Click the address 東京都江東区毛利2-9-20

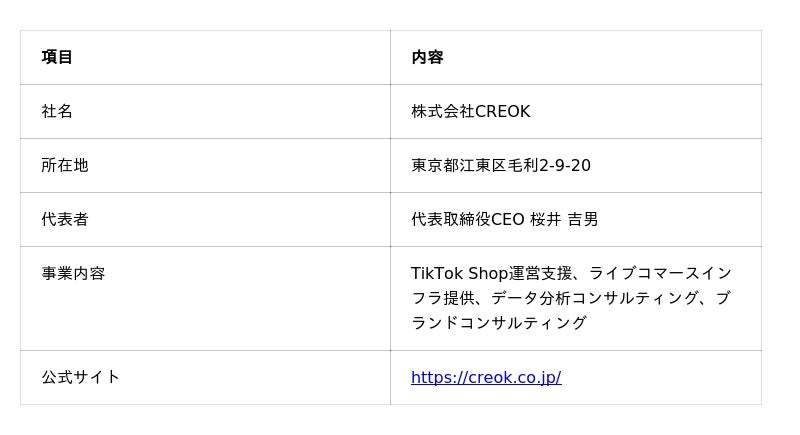point(500,165)
